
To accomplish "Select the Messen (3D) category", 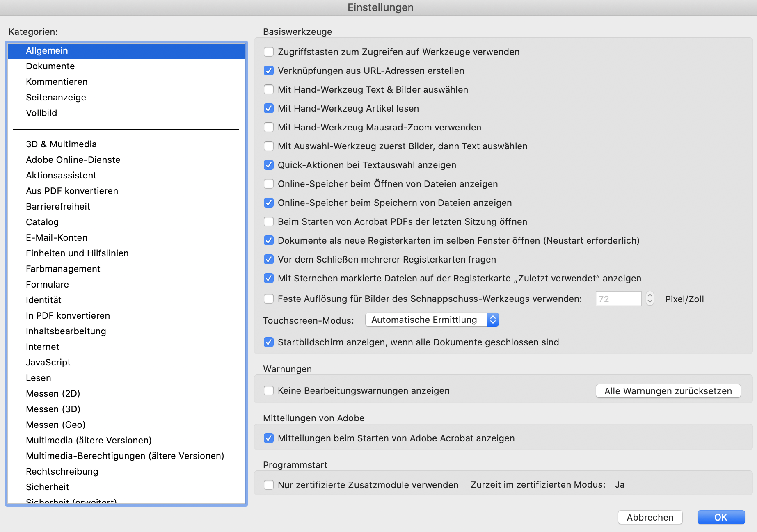I will pyautogui.click(x=126, y=409).
